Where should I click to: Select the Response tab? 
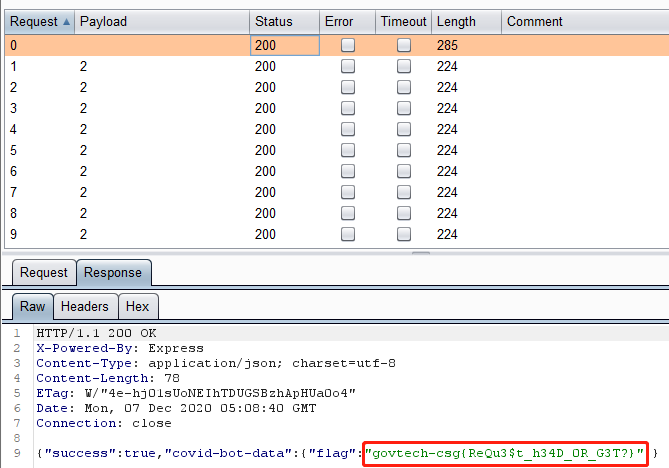click(112, 272)
